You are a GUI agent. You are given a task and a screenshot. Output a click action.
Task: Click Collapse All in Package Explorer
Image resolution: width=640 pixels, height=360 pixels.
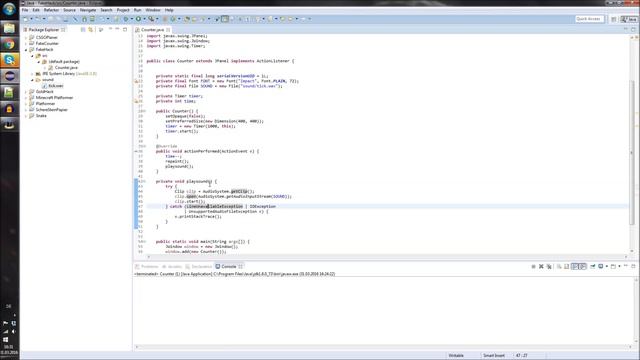83,30
